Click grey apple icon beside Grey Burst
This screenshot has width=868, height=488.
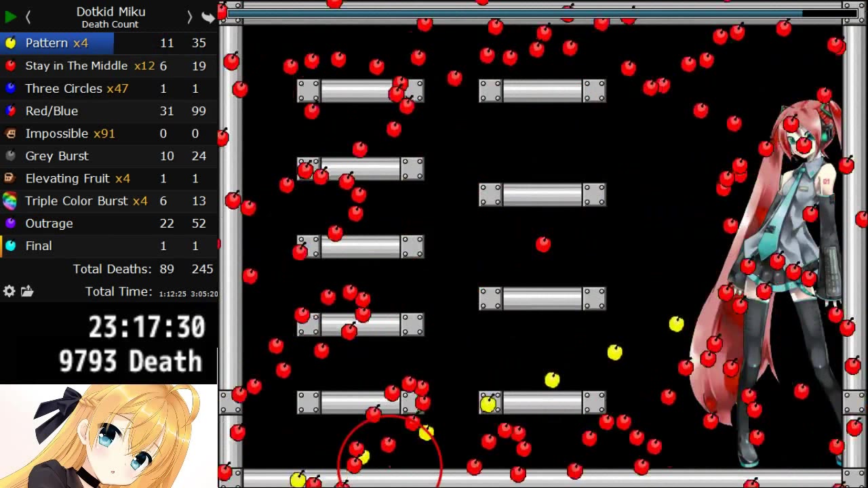tap(10, 156)
